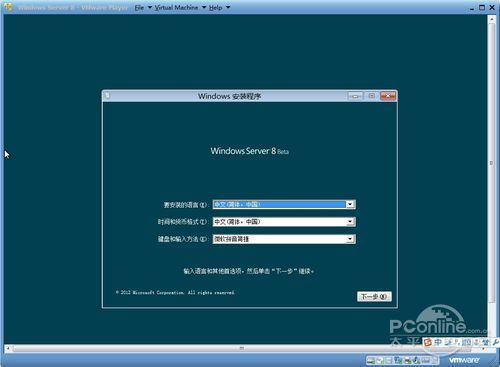Click the user account icon on IME bar
This screenshot has height=367, width=500.
pos(476,342)
